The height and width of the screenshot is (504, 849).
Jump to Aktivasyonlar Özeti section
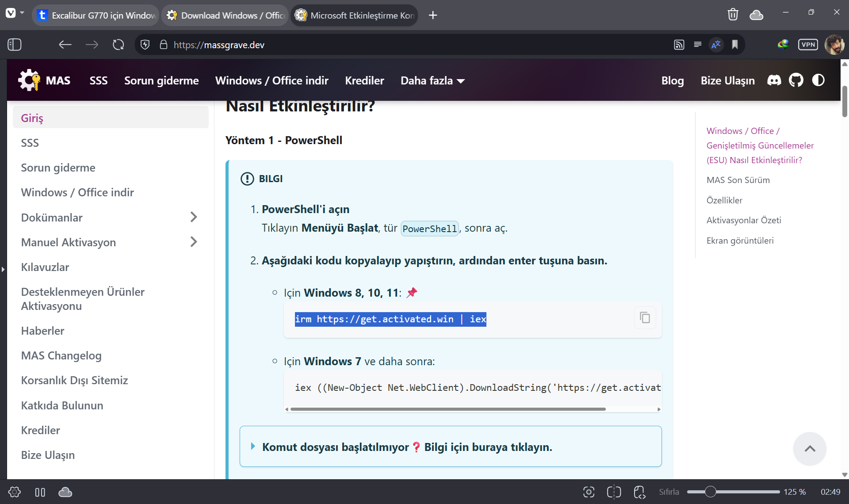click(744, 220)
